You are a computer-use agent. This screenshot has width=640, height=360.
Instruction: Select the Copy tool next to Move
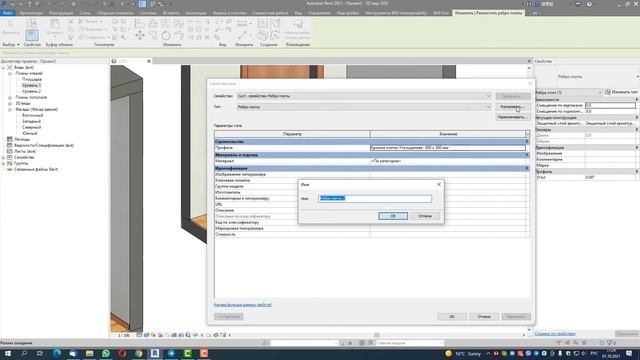[x=153, y=36]
